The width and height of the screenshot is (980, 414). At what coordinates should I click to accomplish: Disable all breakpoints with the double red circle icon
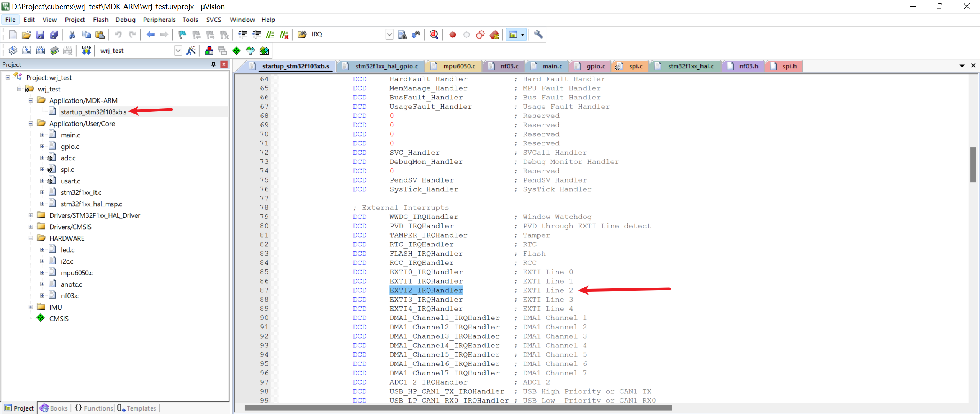coord(480,34)
